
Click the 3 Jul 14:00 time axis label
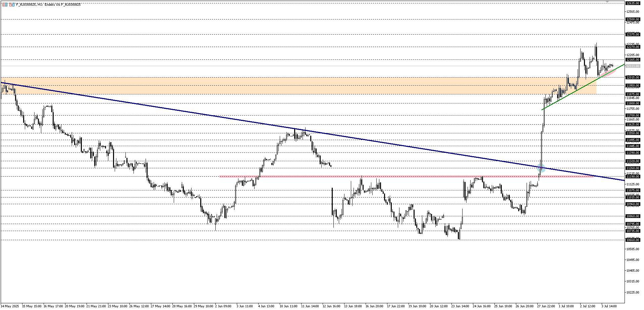(609, 306)
